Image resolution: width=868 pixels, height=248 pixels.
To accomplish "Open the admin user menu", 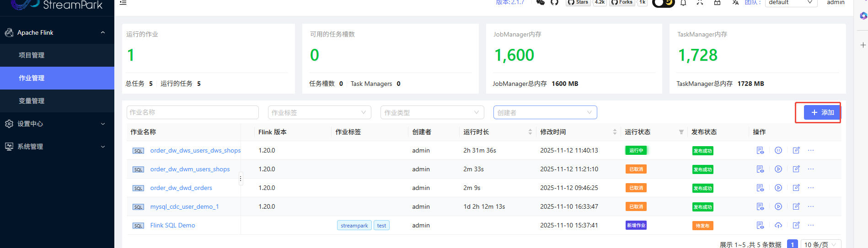I will (836, 2).
